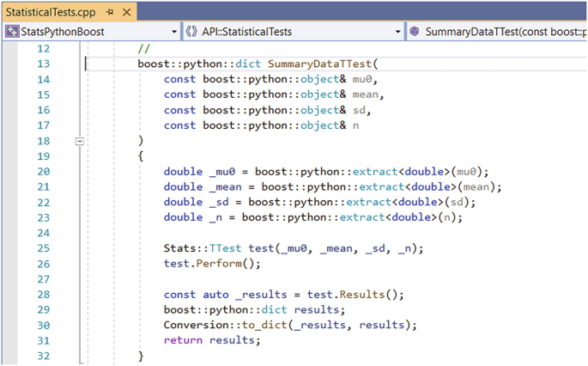Click the StatsPythonBoost project icon
This screenshot has width=588, height=366.
click(x=12, y=32)
